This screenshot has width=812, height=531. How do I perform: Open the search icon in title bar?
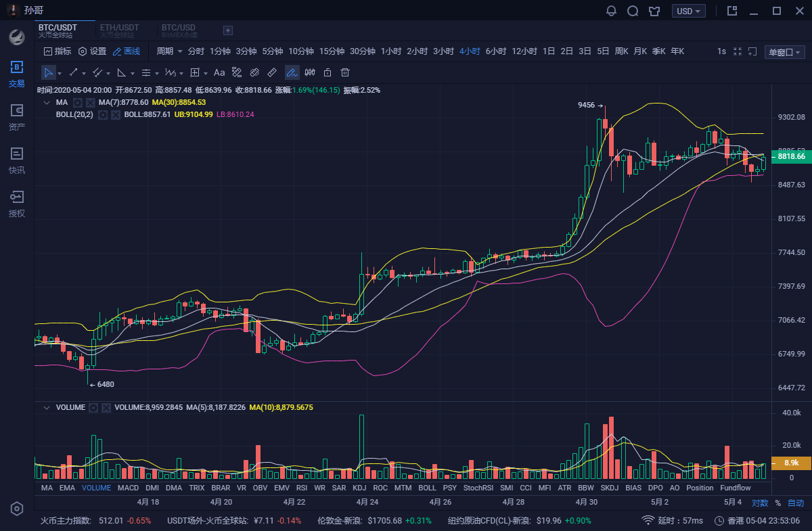[633, 11]
